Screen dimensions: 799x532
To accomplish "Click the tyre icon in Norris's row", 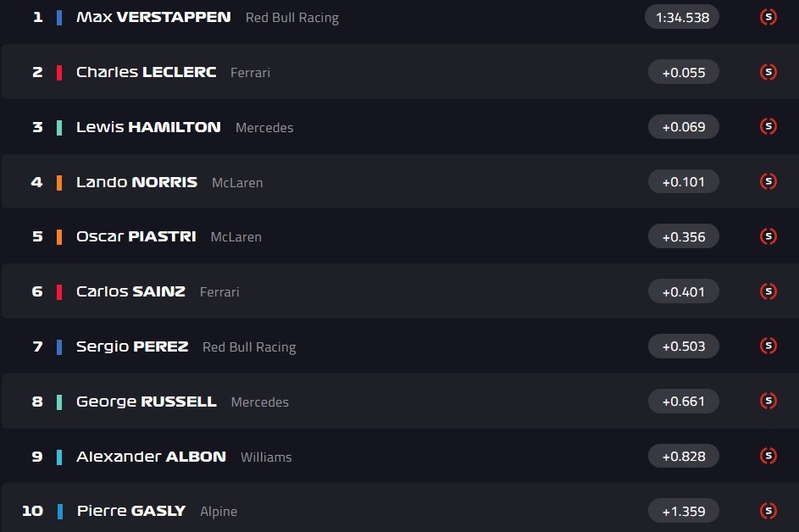I will (x=768, y=181).
